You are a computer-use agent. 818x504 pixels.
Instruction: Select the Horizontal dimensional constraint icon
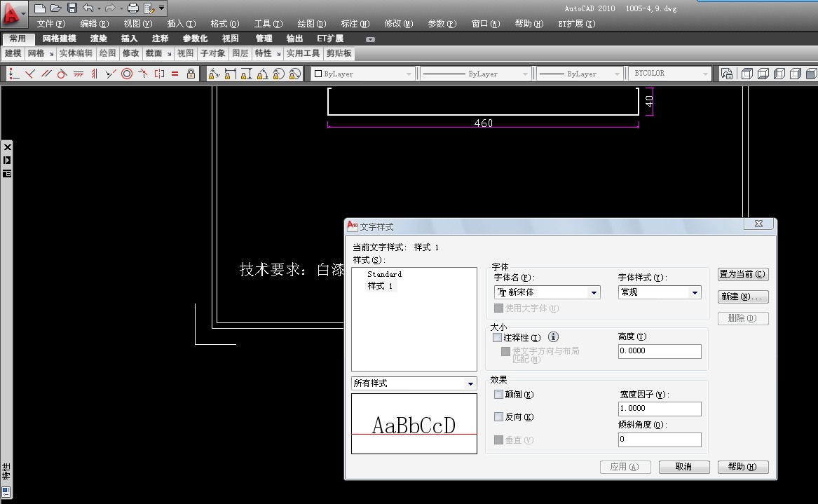230,74
